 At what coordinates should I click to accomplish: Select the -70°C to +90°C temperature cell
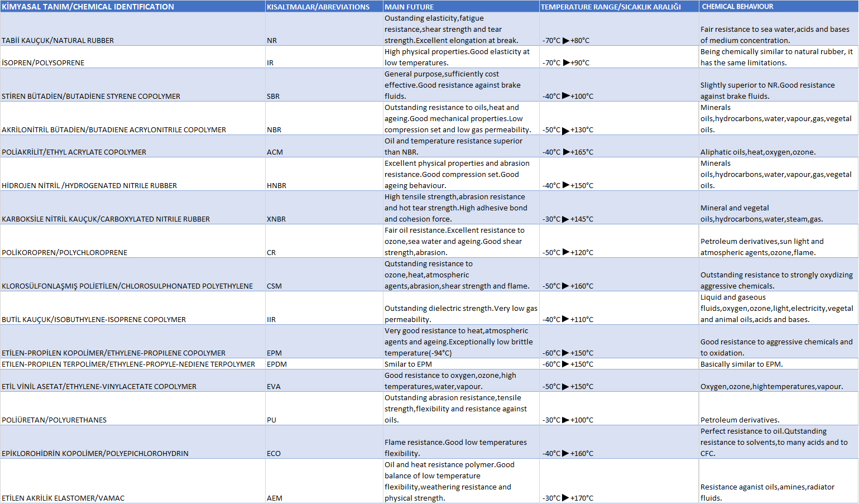tap(619, 57)
